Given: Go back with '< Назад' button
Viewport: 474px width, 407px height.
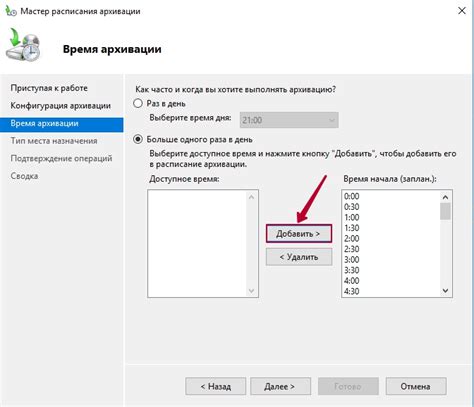Looking at the screenshot, I should 216,386.
